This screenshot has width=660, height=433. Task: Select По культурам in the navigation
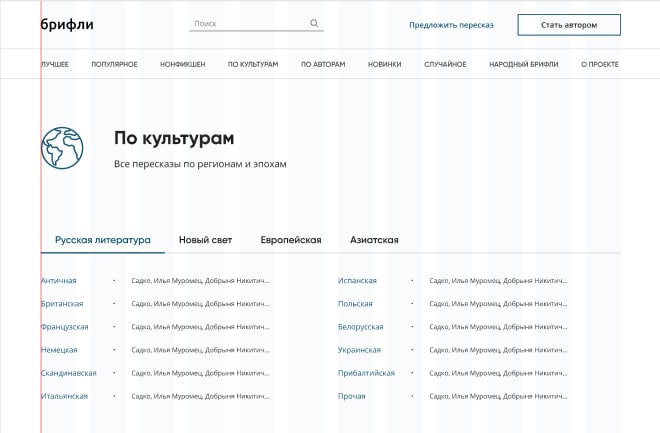click(x=253, y=64)
